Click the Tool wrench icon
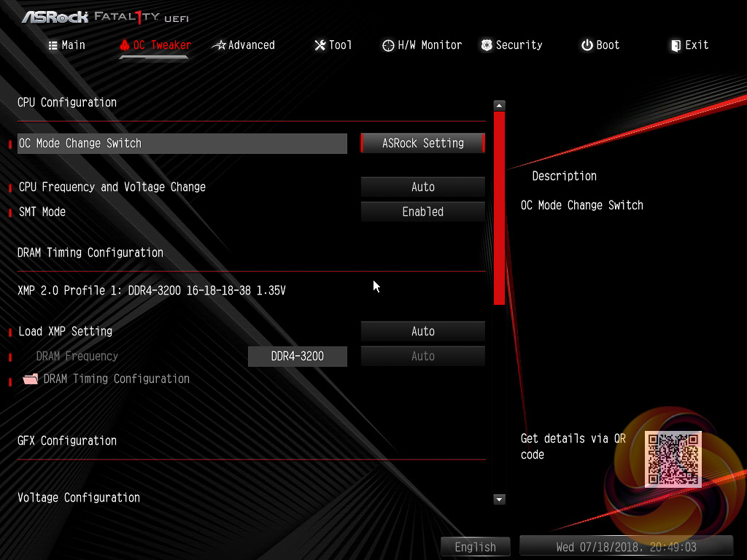The image size is (747, 560). (320, 45)
